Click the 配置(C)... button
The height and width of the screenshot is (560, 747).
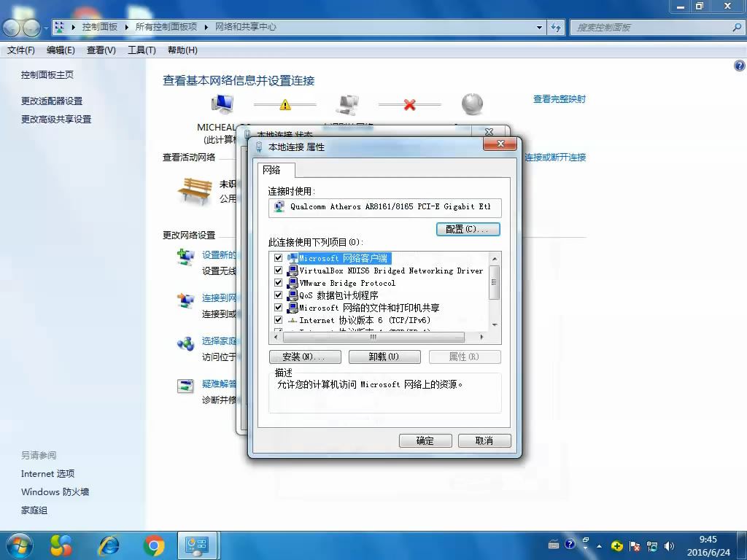point(468,229)
